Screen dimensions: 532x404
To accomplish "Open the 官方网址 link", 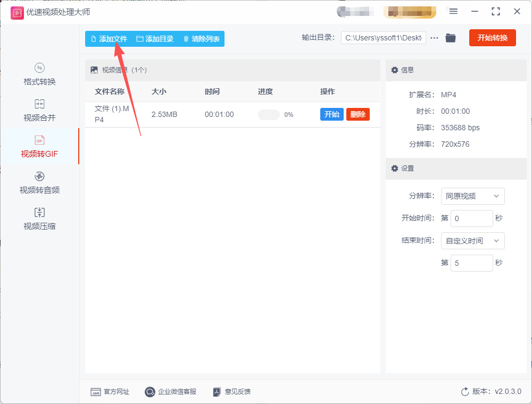I will pyautogui.click(x=110, y=392).
